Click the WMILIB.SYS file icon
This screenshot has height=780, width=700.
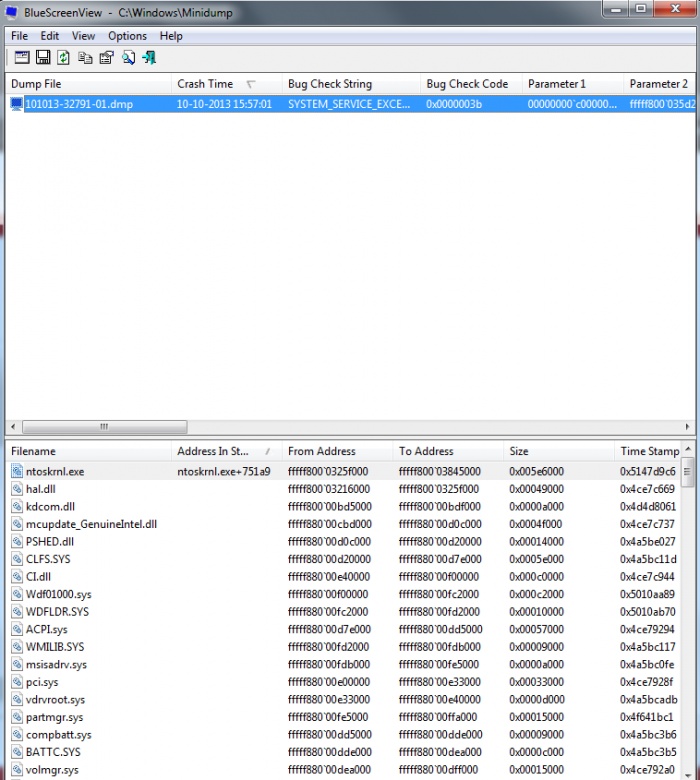[17, 647]
